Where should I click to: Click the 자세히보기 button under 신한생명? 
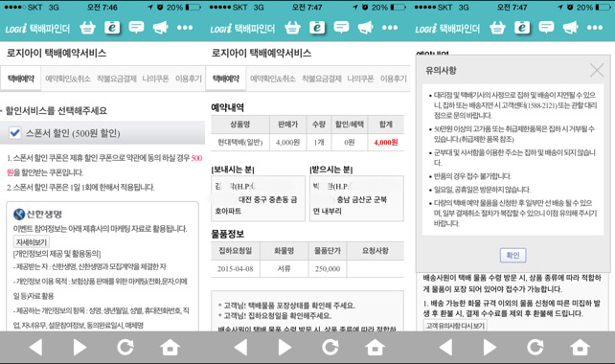(x=32, y=242)
